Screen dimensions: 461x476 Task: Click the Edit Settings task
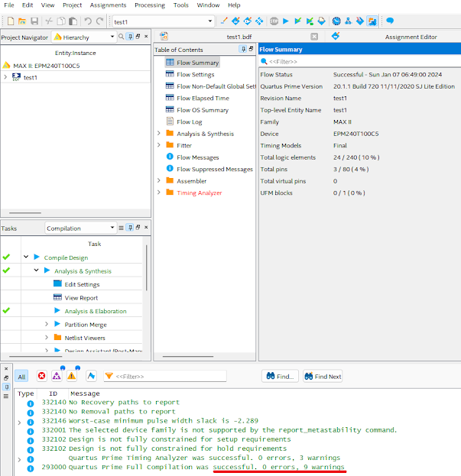coord(82,284)
